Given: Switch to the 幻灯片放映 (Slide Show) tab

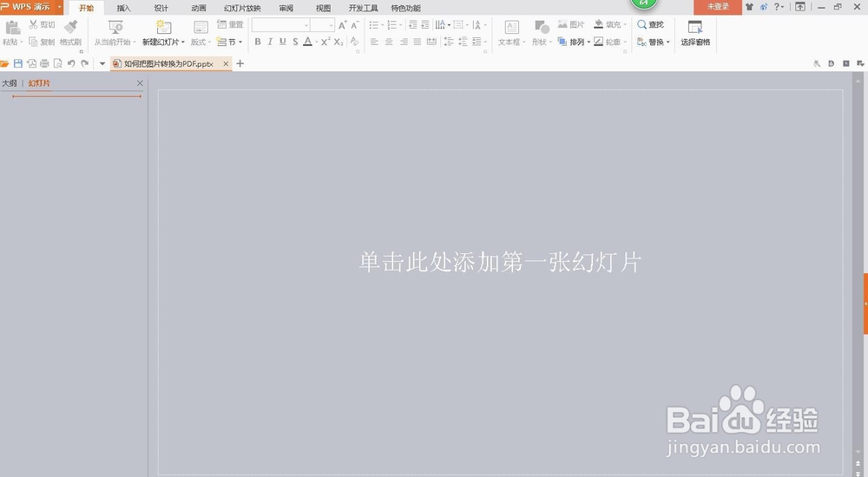Looking at the screenshot, I should pyautogui.click(x=242, y=8).
